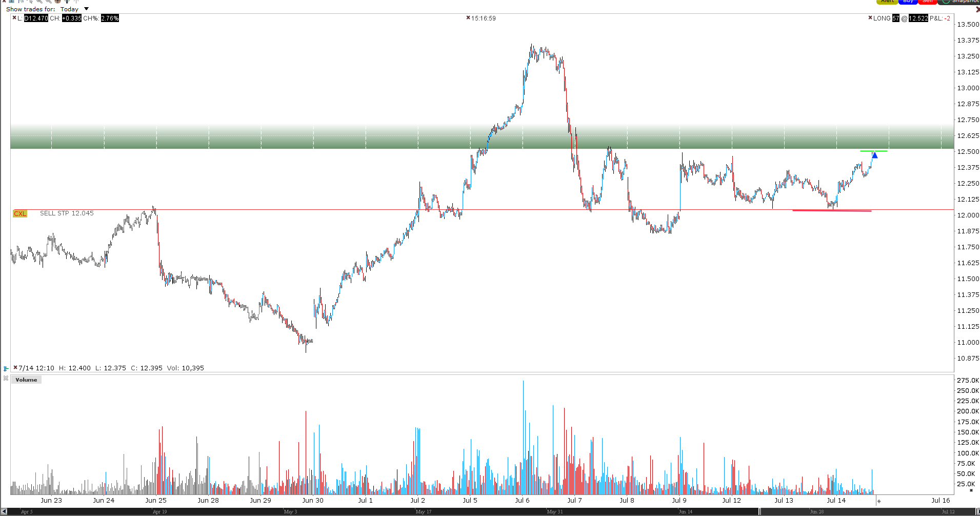Click the Jun 30 date label

313,500
